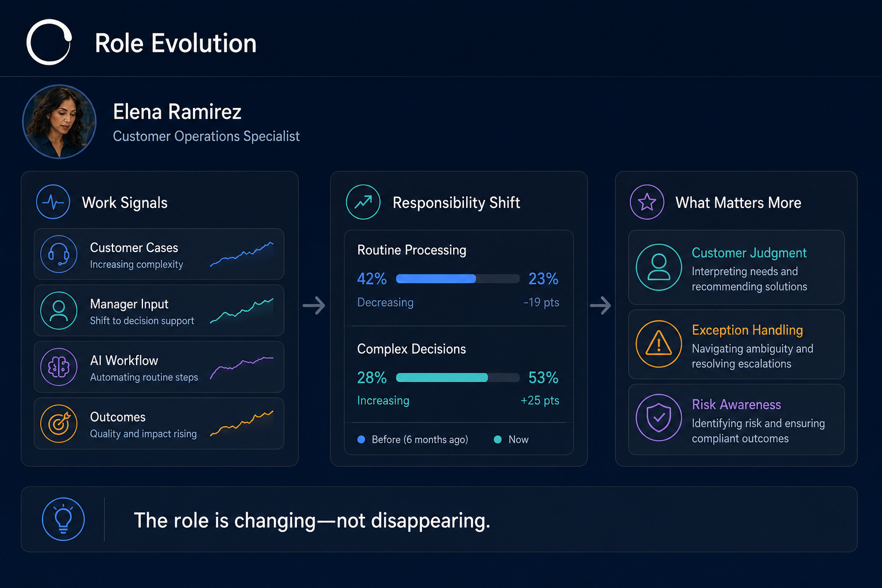Click the Risk Awareness shield icon
The image size is (882, 588).
[x=659, y=417]
